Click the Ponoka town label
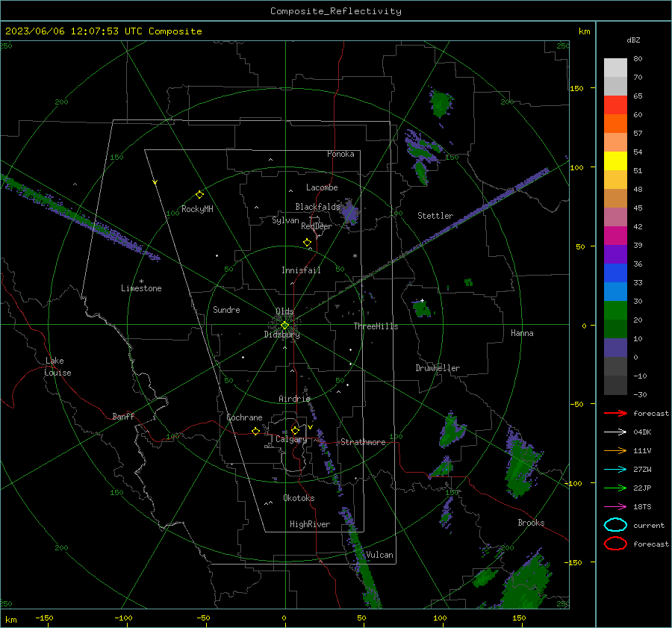The image size is (672, 628). click(340, 154)
